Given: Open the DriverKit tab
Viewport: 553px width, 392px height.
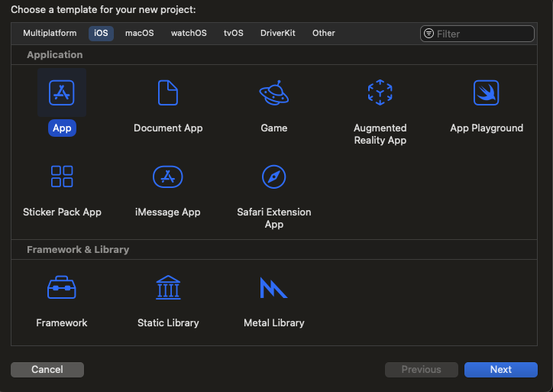Looking at the screenshot, I should point(278,34).
